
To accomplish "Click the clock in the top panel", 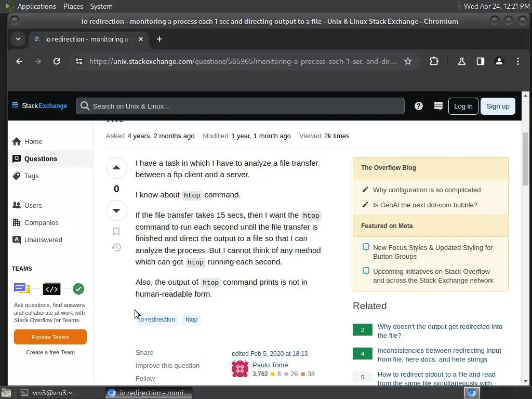I will [496, 6].
